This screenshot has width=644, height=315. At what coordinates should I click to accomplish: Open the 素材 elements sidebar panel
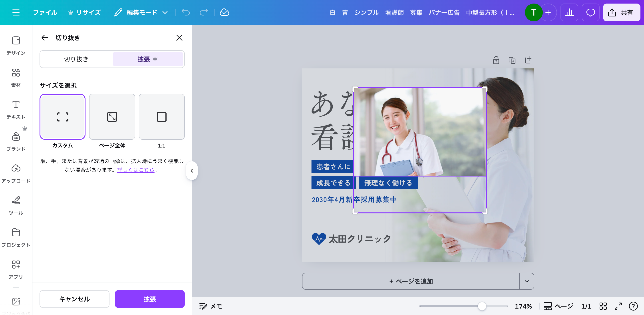coord(16,78)
